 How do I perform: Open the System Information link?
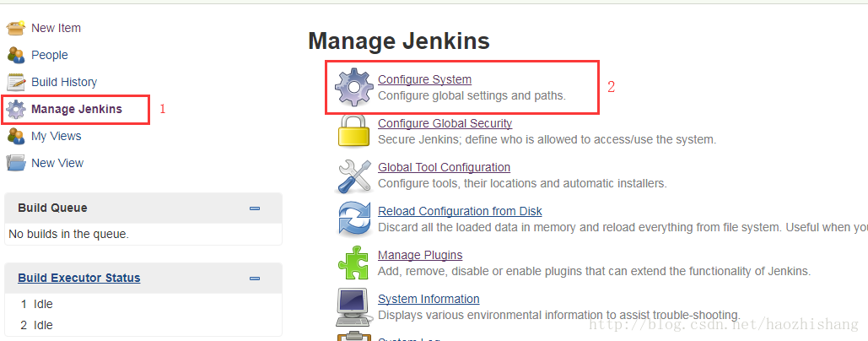429,299
